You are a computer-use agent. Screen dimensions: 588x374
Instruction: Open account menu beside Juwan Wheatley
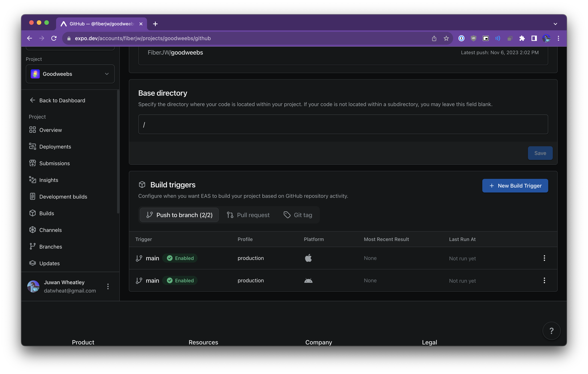click(x=108, y=286)
